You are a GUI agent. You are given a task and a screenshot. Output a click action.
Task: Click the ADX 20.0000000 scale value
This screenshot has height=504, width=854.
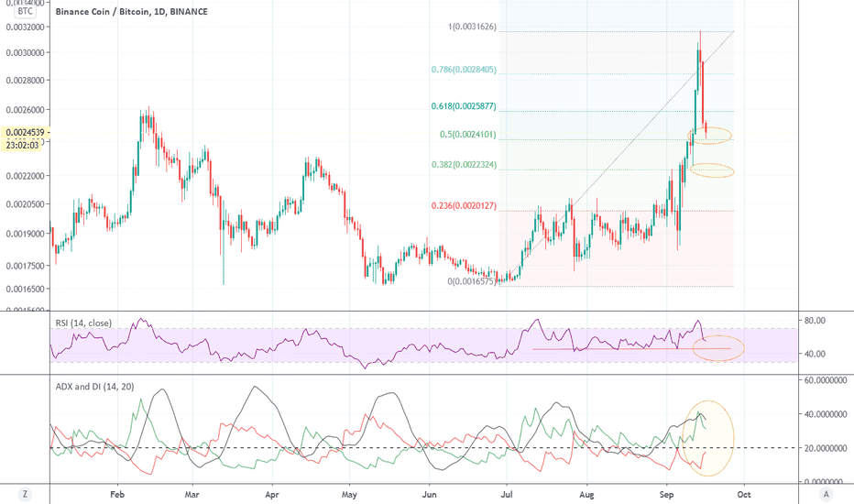coord(825,448)
